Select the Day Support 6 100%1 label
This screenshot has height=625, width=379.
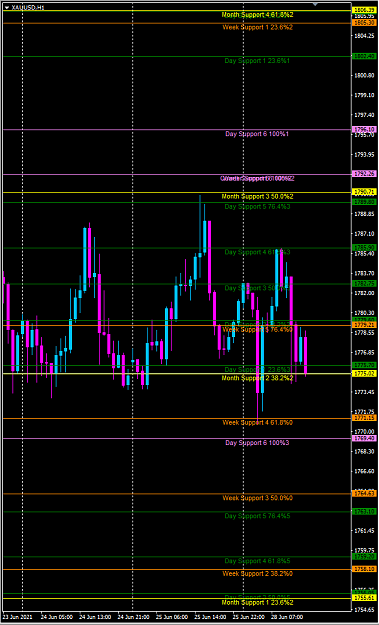pyautogui.click(x=257, y=134)
